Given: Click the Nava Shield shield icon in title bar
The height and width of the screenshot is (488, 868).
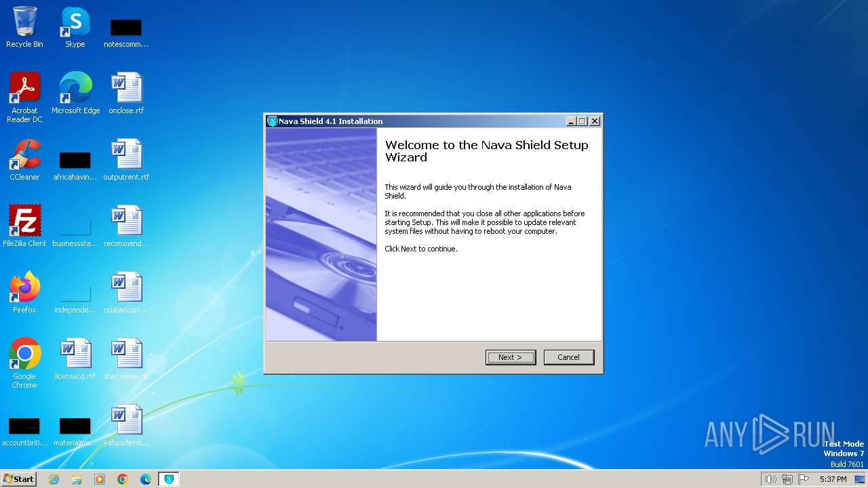Looking at the screenshot, I should (x=273, y=121).
